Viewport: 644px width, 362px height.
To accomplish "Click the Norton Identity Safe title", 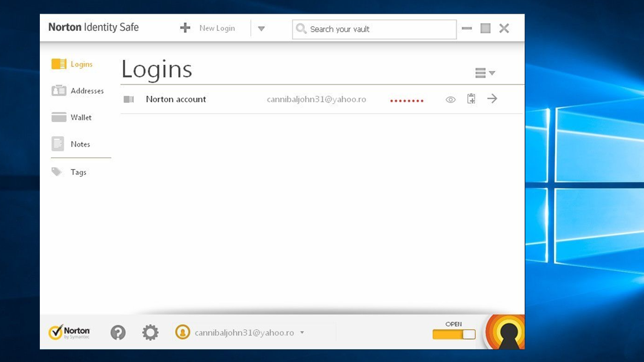I will (94, 27).
